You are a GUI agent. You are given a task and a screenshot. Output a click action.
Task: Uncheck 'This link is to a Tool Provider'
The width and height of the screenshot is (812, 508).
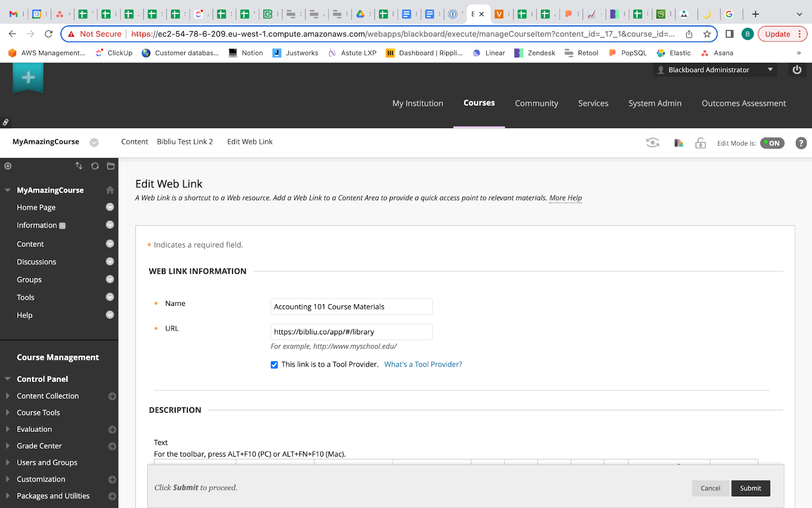click(274, 365)
